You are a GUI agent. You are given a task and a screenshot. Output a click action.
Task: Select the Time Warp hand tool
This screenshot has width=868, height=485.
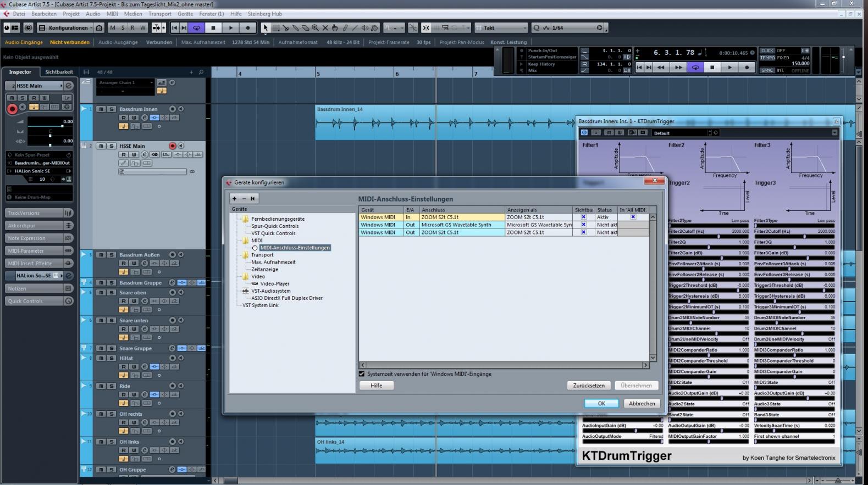tap(335, 28)
